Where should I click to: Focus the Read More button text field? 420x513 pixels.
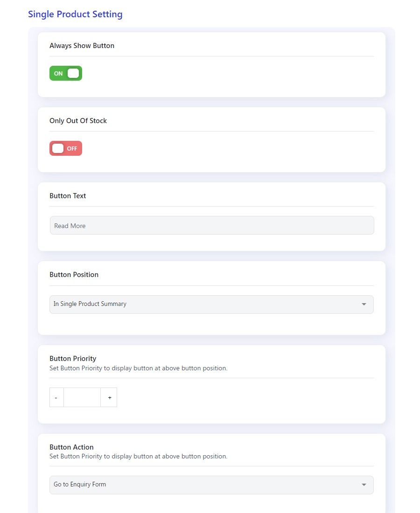pos(212,225)
